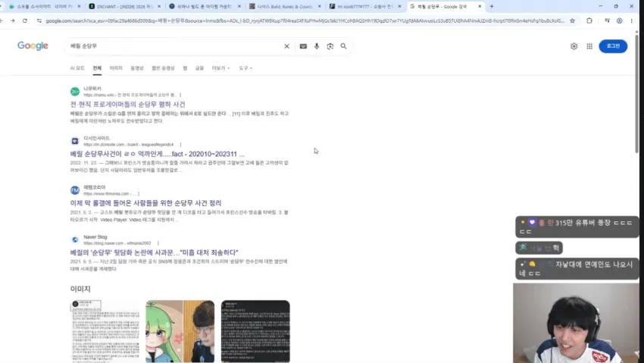
Task: Switch to 짧은 동영상 tab
Action: pos(163,68)
